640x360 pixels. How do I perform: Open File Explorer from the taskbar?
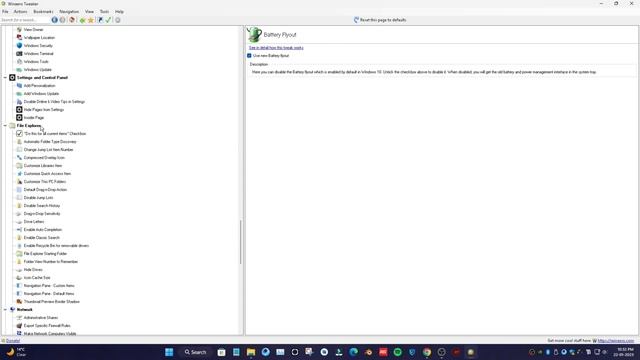coord(251,352)
